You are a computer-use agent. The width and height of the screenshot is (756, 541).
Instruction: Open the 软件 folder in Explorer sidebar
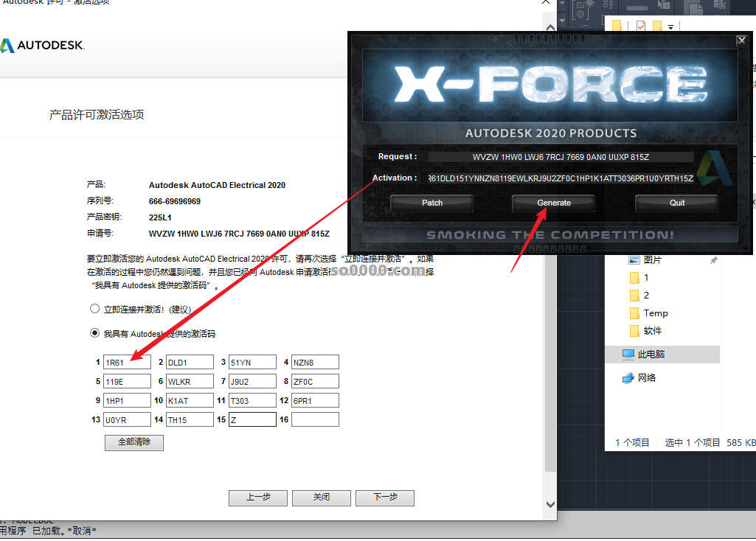click(652, 330)
